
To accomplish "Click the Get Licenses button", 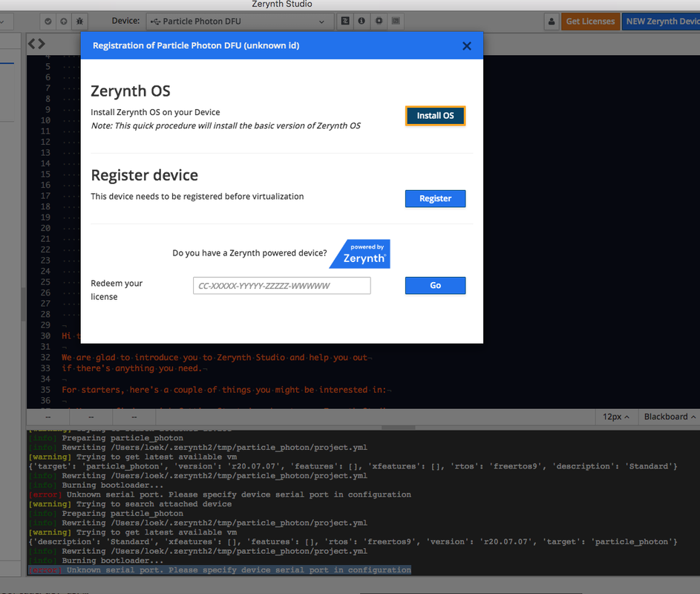I will 590,22.
